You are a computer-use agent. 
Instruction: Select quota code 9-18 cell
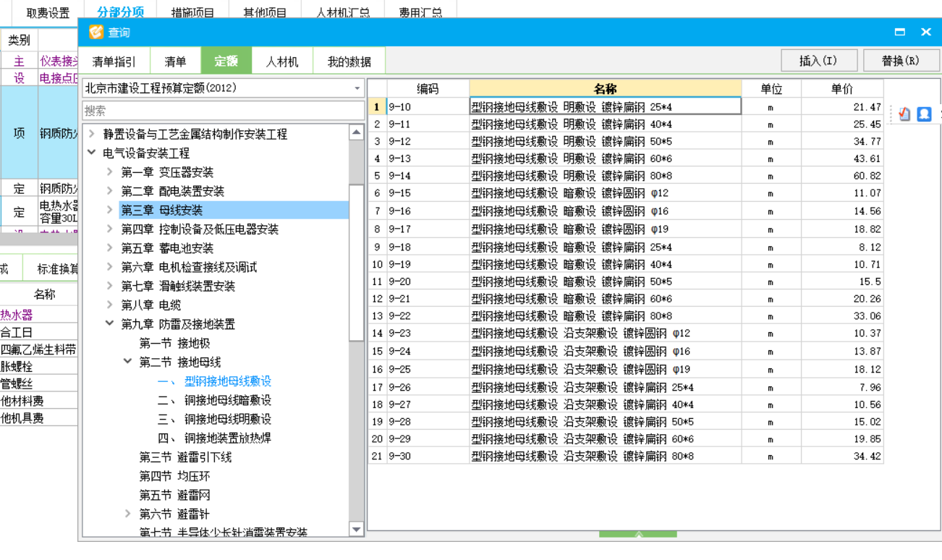pyautogui.click(x=428, y=247)
